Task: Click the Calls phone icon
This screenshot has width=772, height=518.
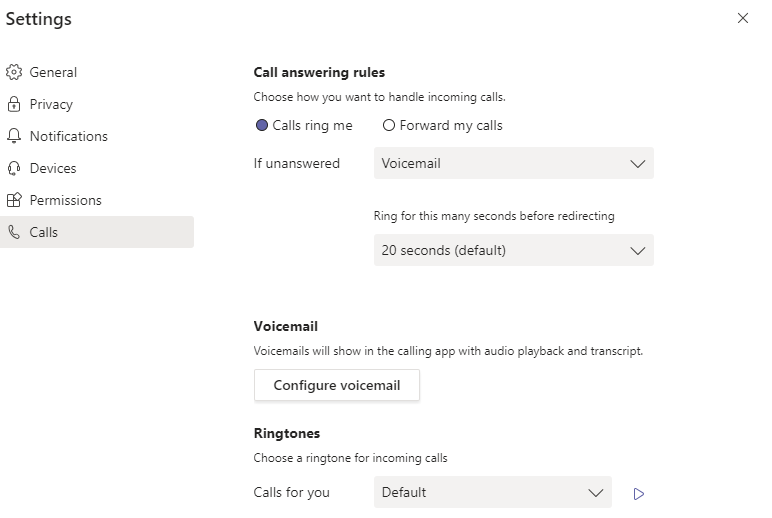Action: tap(14, 232)
